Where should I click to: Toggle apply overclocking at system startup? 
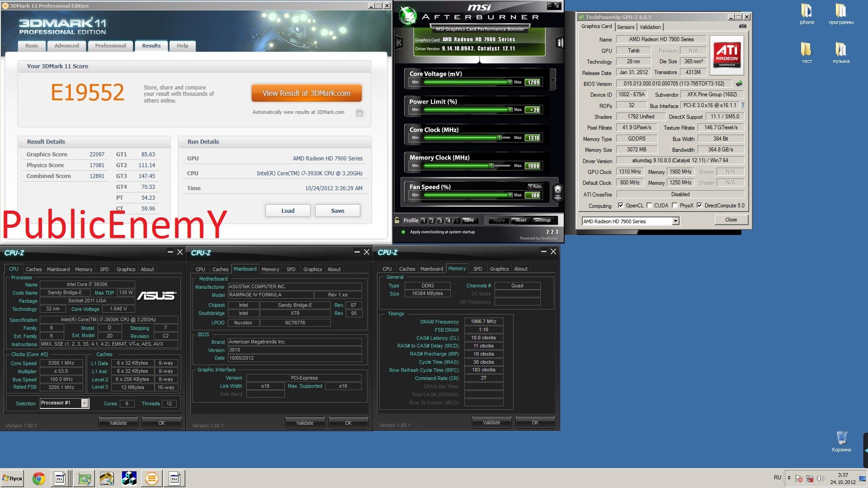(403, 232)
